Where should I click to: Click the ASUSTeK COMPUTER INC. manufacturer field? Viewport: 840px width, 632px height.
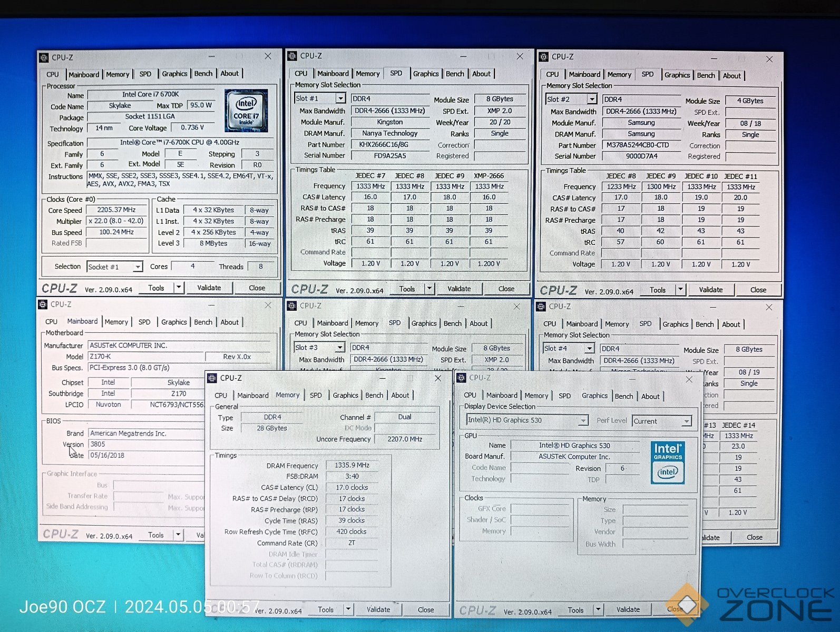pos(180,345)
